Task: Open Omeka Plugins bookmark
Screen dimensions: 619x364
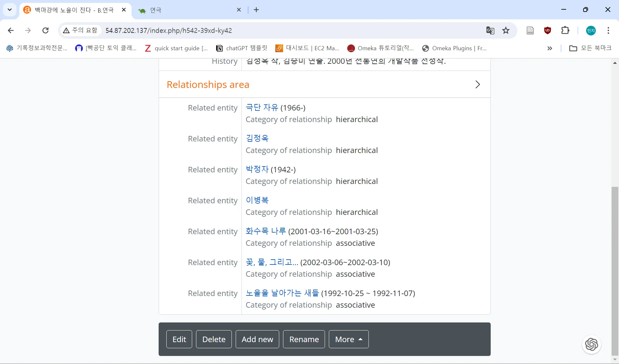Action: pos(455,48)
